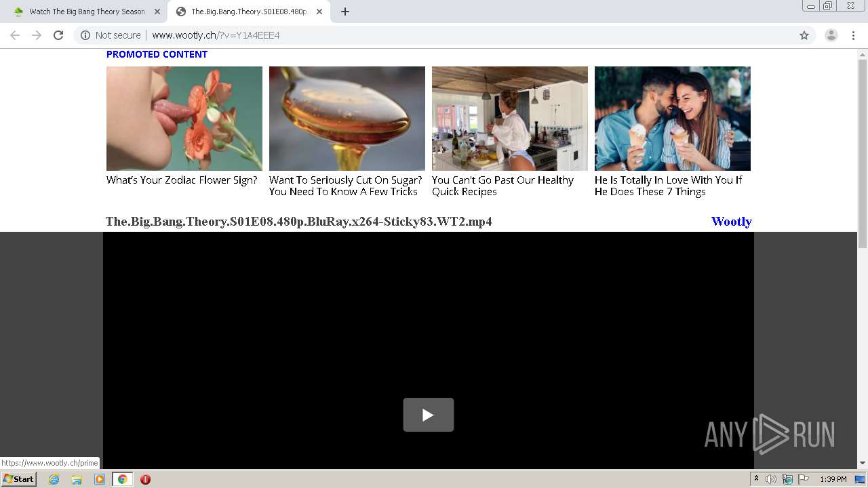Play the video with center play button
This screenshot has width=868, height=488.
[x=429, y=415]
